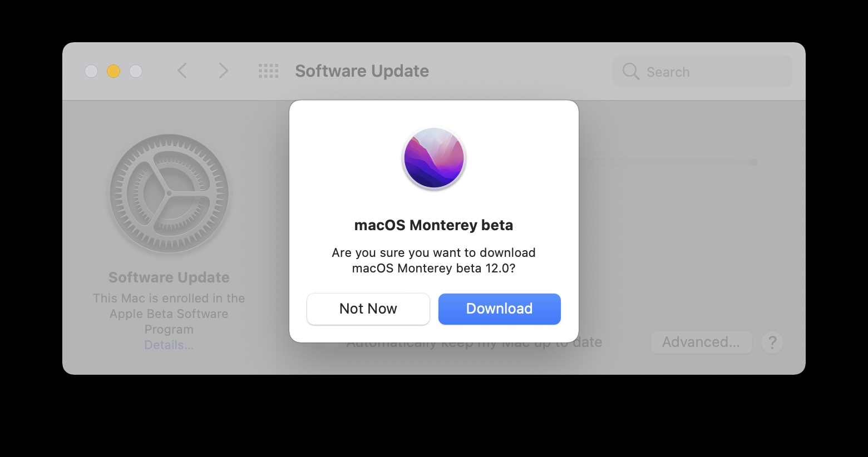Click the macOS Monterey icon in the dialog
868x457 pixels.
(x=433, y=158)
